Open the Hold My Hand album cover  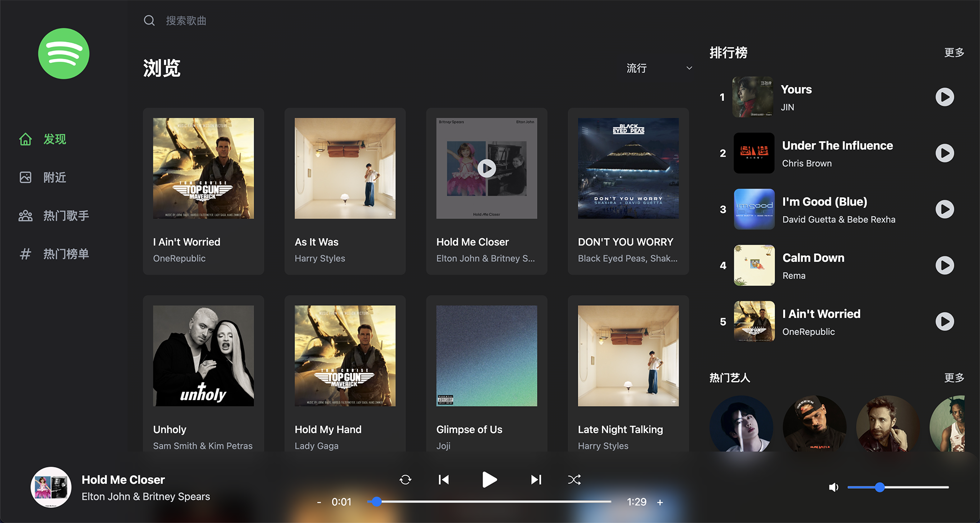345,356
